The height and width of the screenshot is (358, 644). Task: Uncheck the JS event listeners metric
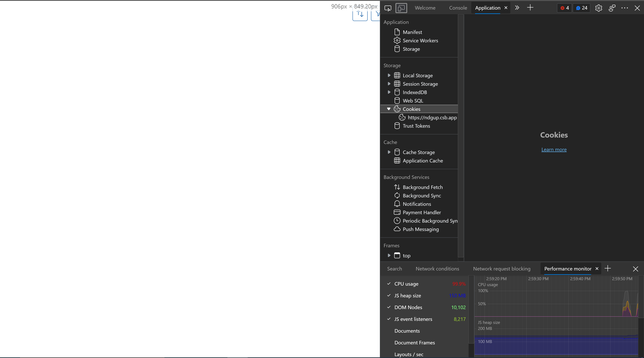click(389, 319)
